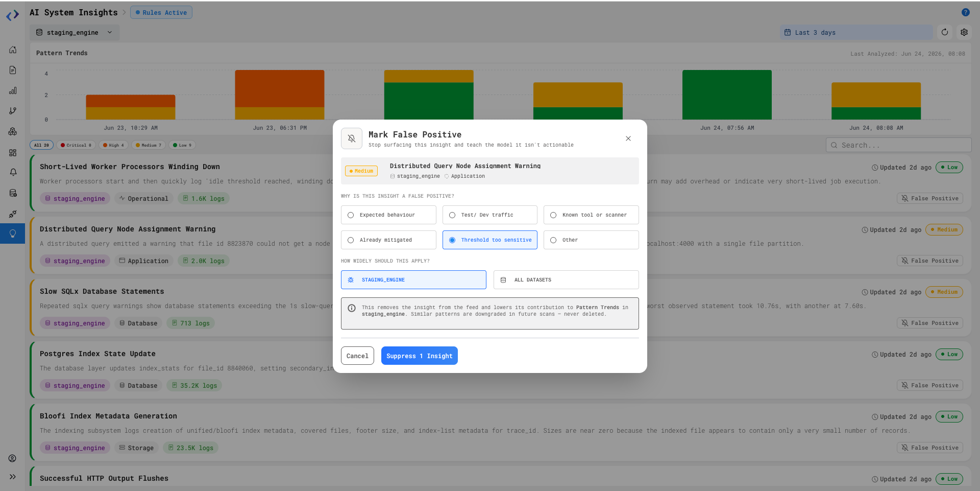Screen dimensions: 980x491
Task: Open the Last 3 days date range selector
Action: tap(856, 32)
